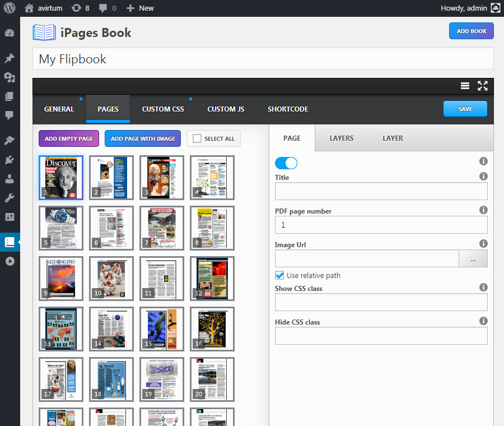Click the Add Book button
The height and width of the screenshot is (426, 504).
pyautogui.click(x=472, y=31)
